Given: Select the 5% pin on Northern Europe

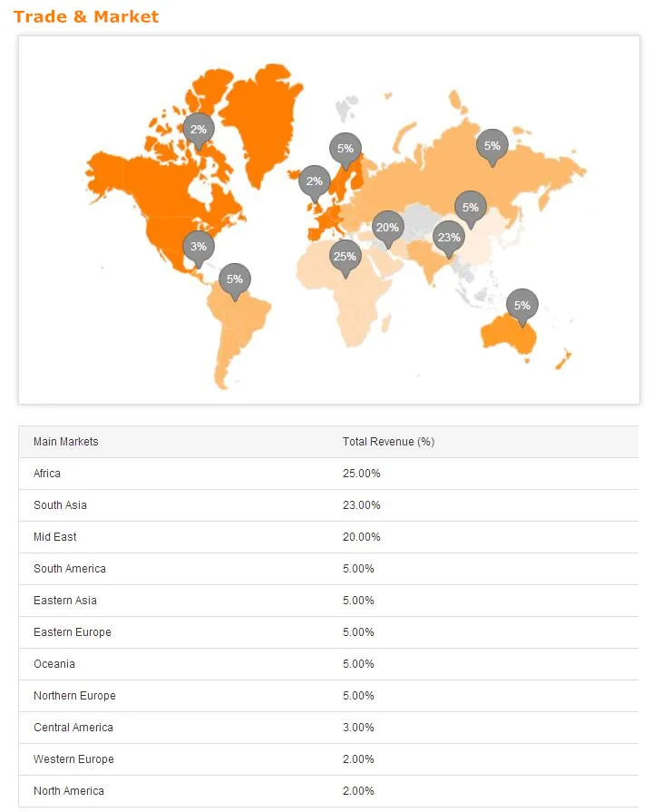Looking at the screenshot, I should click(345, 149).
